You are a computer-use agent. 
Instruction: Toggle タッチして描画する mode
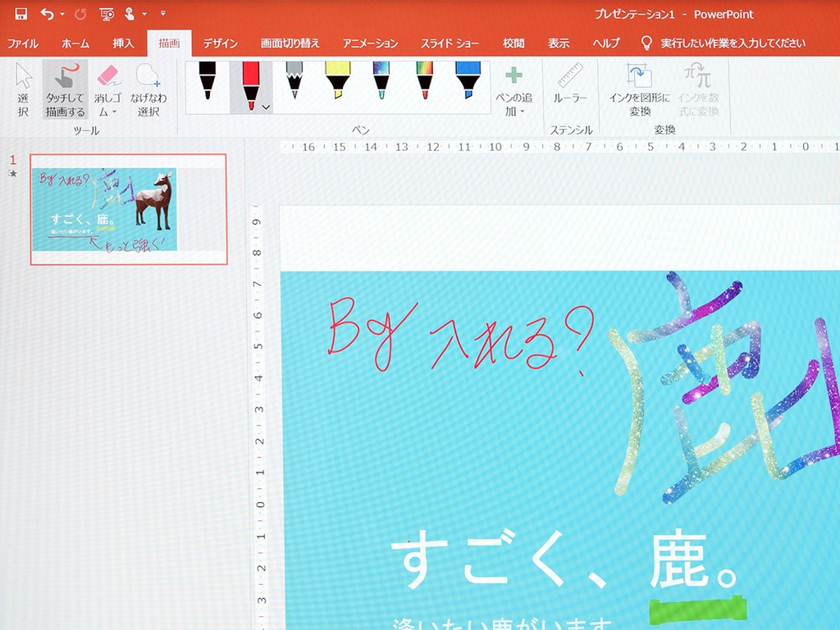(x=66, y=89)
